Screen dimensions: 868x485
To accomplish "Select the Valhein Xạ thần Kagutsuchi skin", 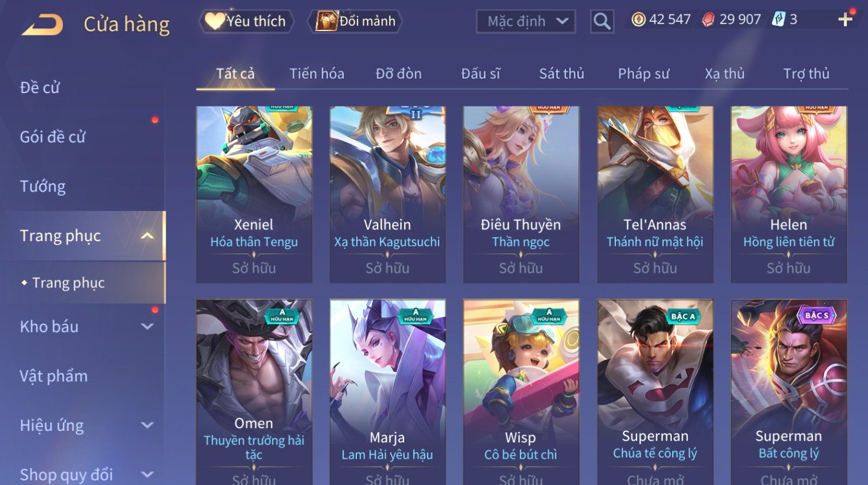I will (x=387, y=194).
